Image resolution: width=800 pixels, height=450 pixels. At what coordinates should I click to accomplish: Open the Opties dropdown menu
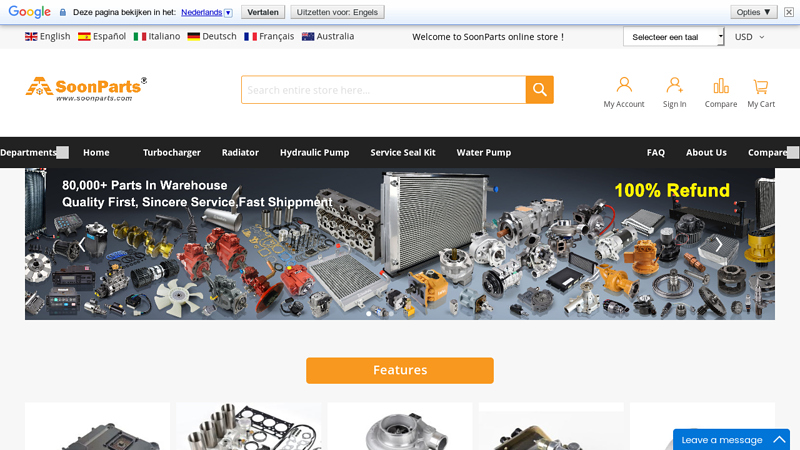point(754,12)
